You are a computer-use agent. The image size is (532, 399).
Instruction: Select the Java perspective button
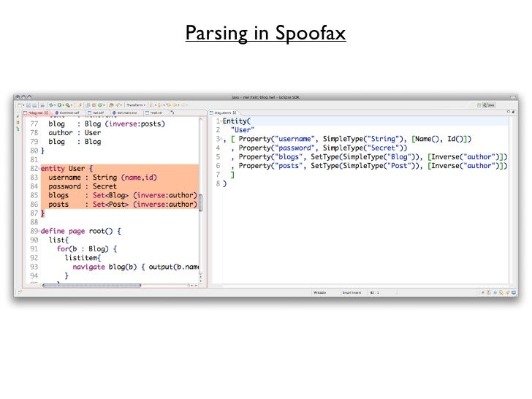[489, 105]
